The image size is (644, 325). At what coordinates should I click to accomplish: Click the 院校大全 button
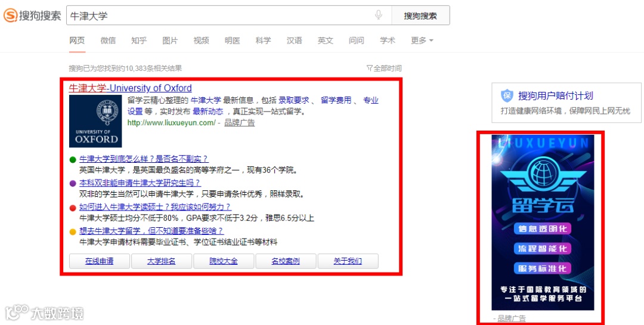click(x=224, y=261)
